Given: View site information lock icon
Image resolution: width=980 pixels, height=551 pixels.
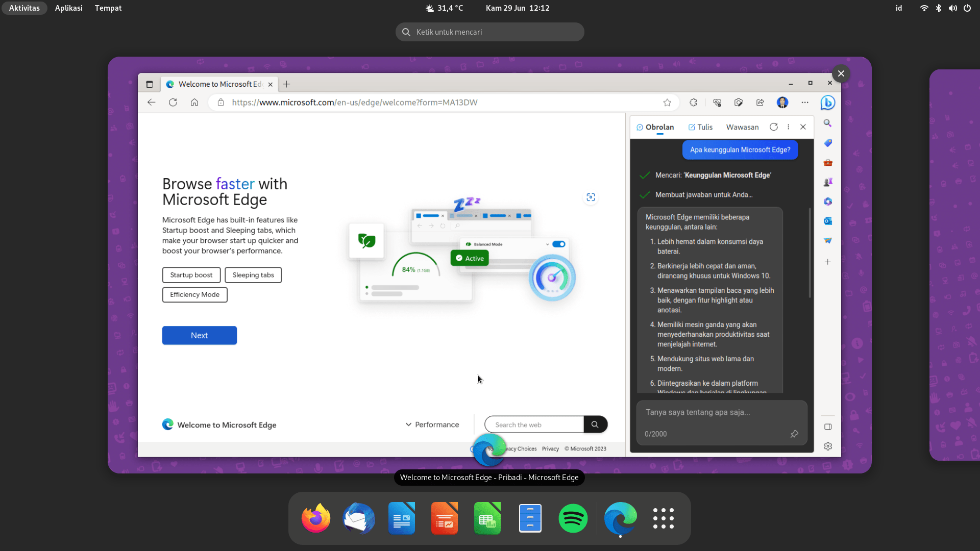Looking at the screenshot, I should (x=221, y=103).
